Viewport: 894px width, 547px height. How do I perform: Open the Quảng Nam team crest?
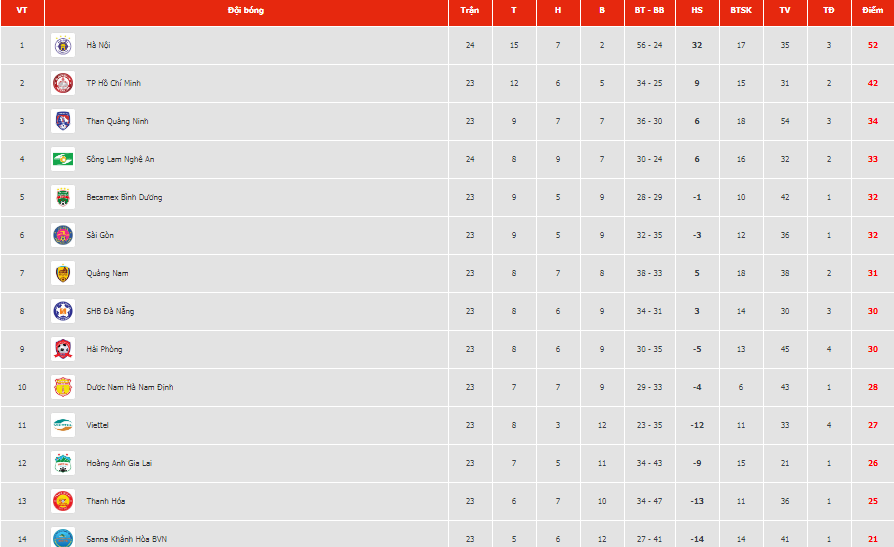point(63,273)
